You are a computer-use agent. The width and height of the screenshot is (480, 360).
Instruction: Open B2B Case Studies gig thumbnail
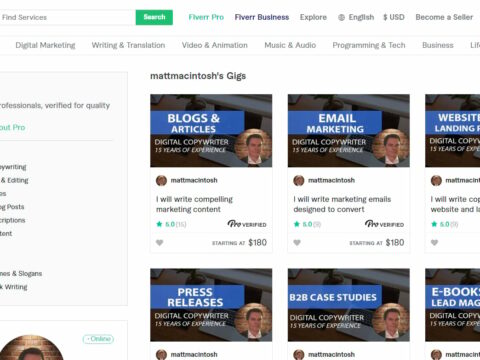pyautogui.click(x=349, y=305)
